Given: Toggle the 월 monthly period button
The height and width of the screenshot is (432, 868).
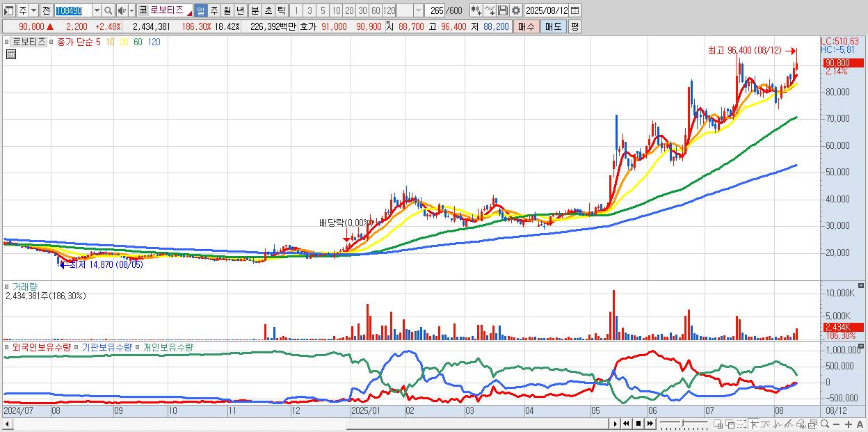Looking at the screenshot, I should [227, 10].
